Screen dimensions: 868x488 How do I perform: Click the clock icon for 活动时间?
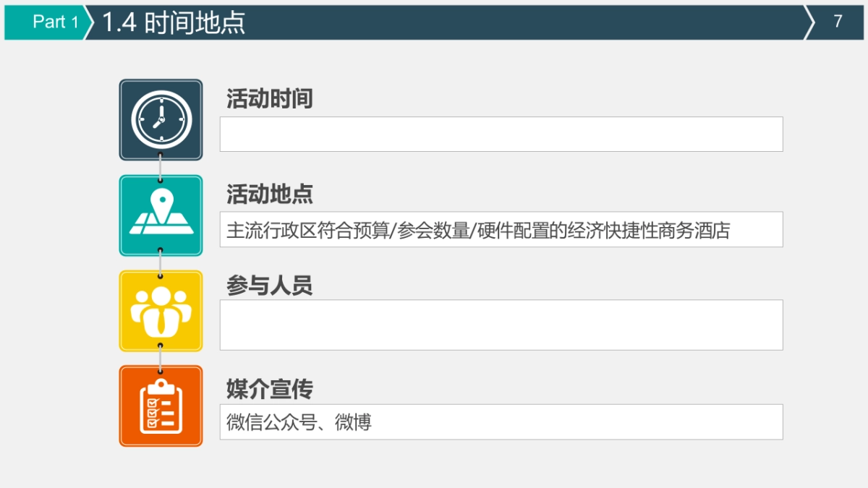161,119
